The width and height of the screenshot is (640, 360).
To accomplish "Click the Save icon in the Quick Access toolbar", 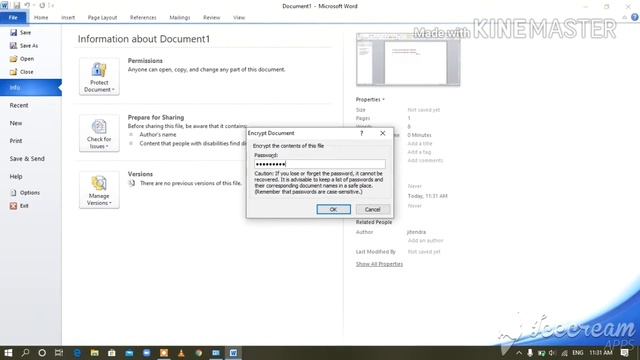I will coord(17,5).
